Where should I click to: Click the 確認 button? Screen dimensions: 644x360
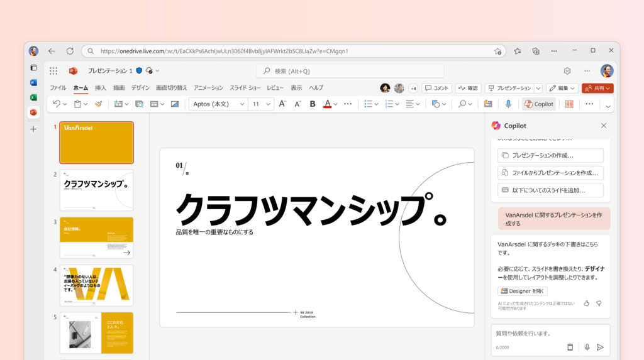468,88
